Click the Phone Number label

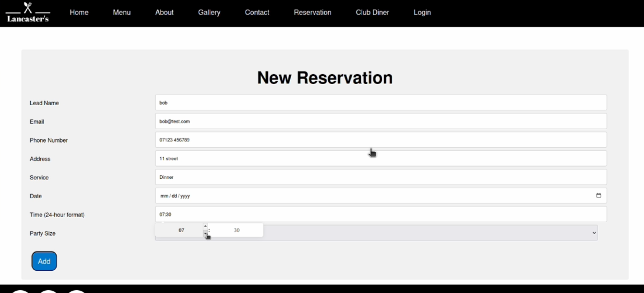(x=49, y=140)
